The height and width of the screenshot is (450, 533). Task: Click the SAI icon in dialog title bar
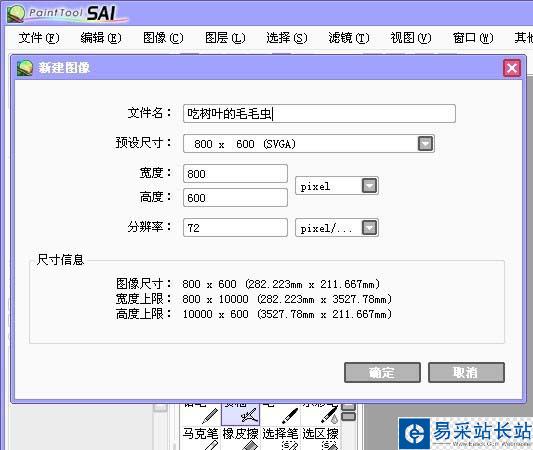tap(25, 68)
